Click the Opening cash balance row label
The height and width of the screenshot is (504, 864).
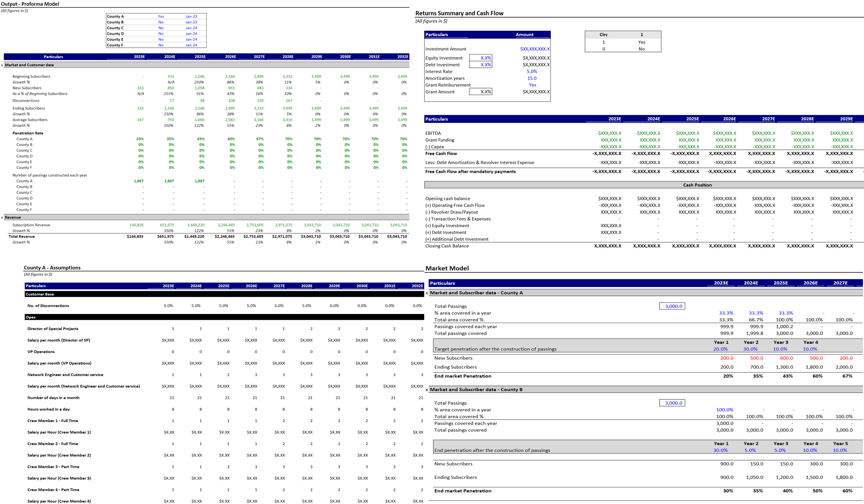(448, 199)
